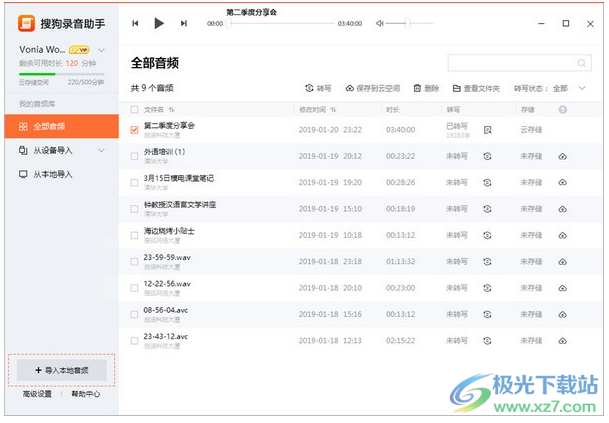Open 查看文件夹 folder button
The image size is (609, 423).
pos(476,88)
